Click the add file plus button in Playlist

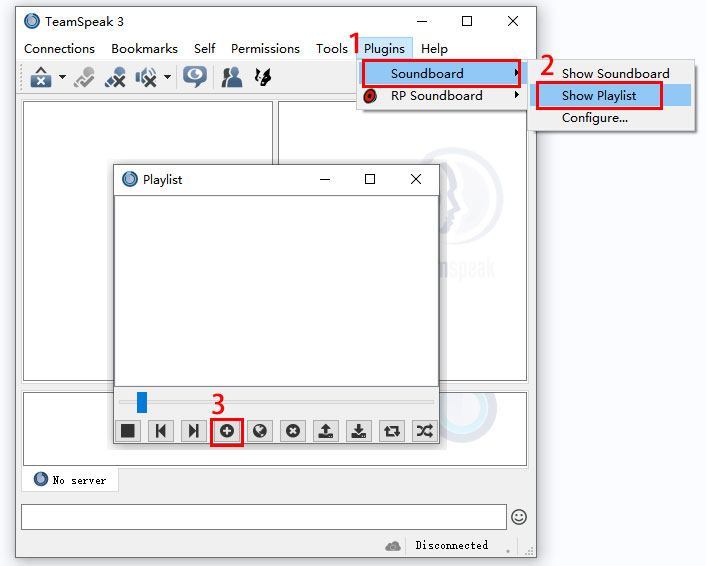tap(227, 431)
